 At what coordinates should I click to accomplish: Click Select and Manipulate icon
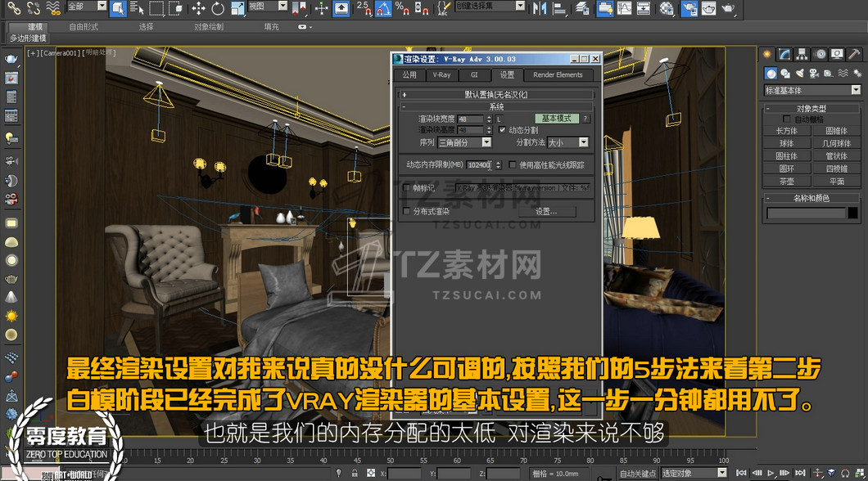click(322, 7)
